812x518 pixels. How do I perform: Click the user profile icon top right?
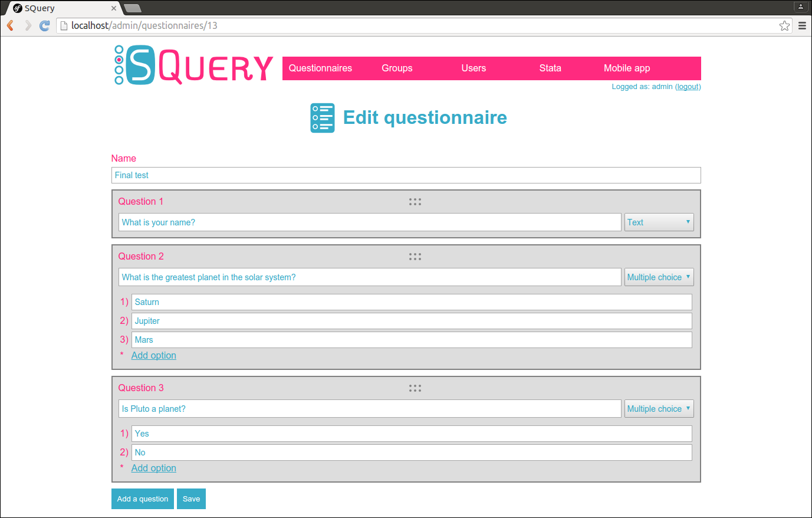800,6
